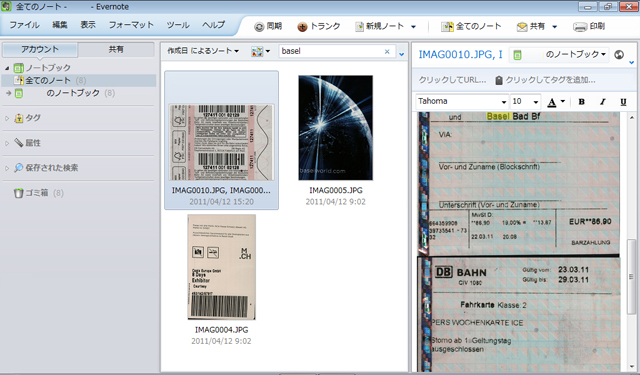Expand the 保存された検索 section

[x=7, y=168]
